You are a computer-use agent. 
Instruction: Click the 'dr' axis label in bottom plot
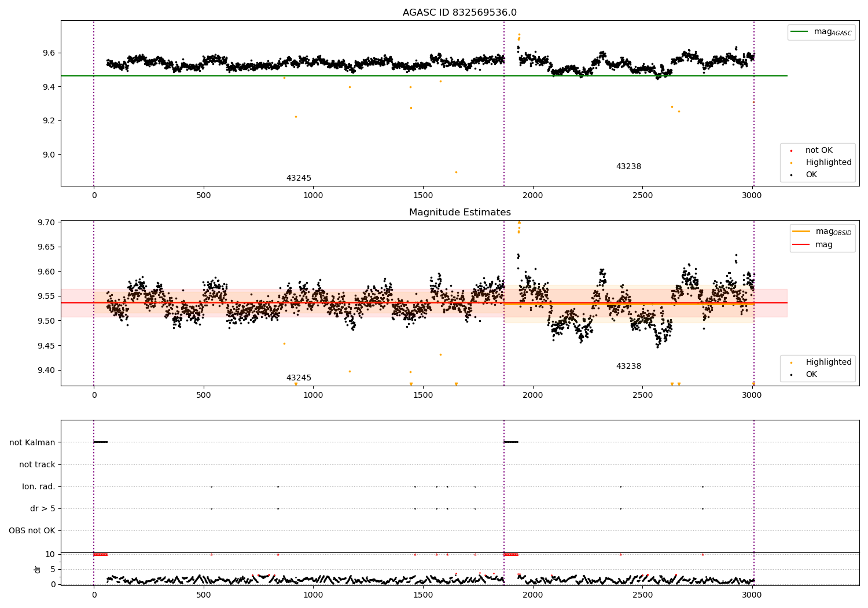pos(38,569)
